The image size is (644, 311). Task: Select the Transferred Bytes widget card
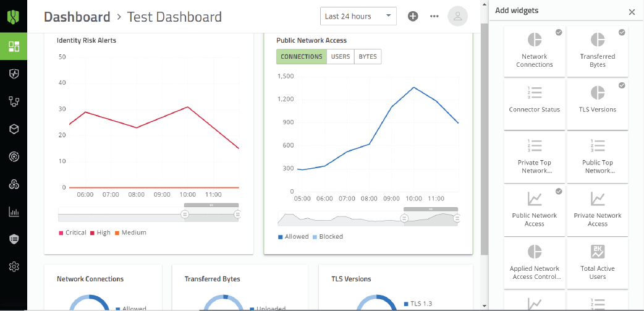pyautogui.click(x=598, y=51)
